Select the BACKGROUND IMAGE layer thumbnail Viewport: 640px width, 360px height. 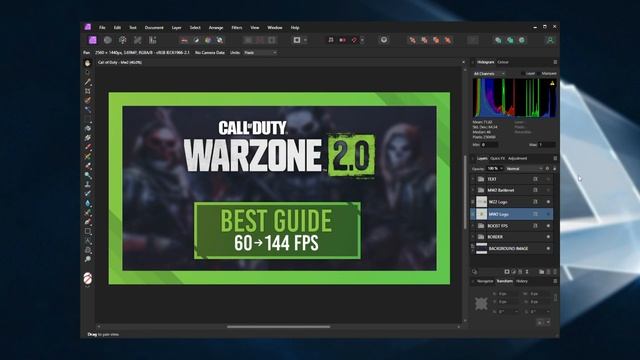[x=482, y=248]
